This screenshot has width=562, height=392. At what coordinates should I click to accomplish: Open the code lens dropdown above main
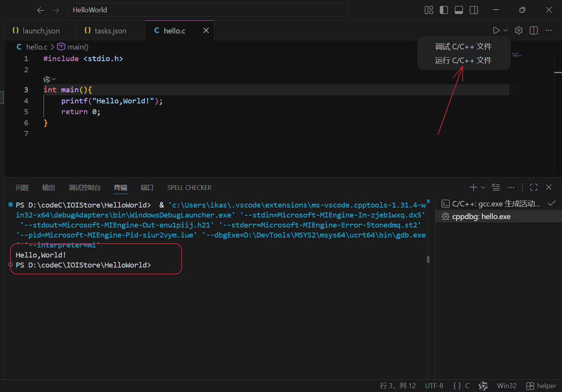pyautogui.click(x=50, y=80)
